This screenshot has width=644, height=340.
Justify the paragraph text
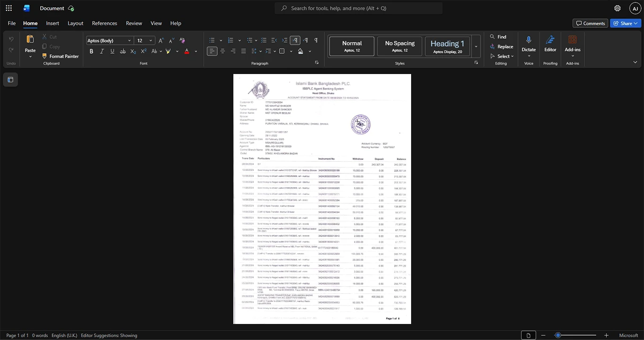coord(243,51)
